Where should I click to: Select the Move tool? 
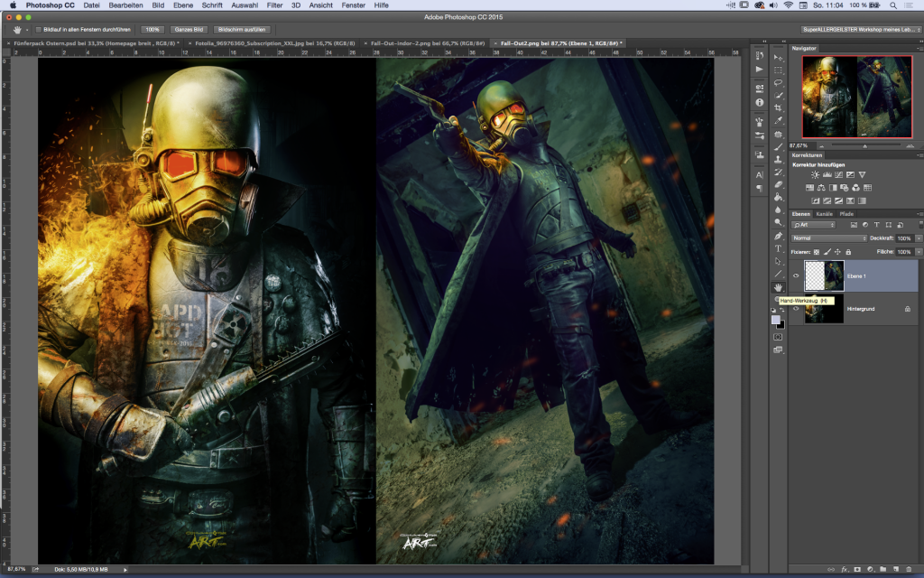coord(778,58)
